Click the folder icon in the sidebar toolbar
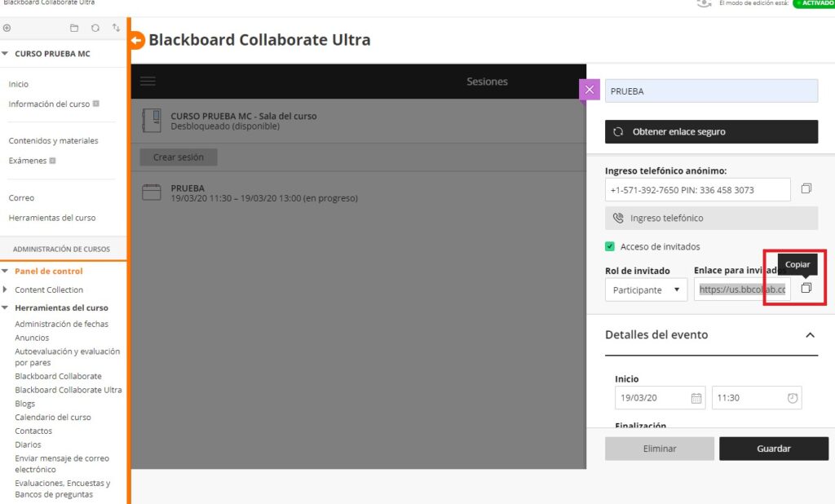The image size is (835, 504). coord(74,29)
